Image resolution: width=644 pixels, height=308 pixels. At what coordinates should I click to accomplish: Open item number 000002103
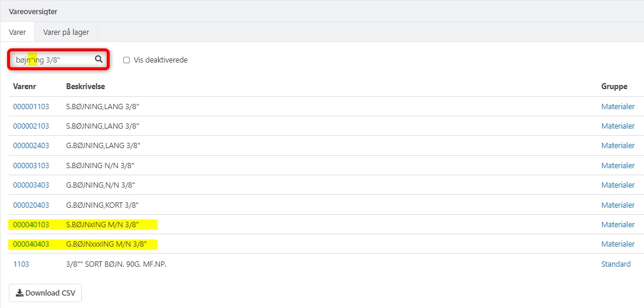coord(31,126)
